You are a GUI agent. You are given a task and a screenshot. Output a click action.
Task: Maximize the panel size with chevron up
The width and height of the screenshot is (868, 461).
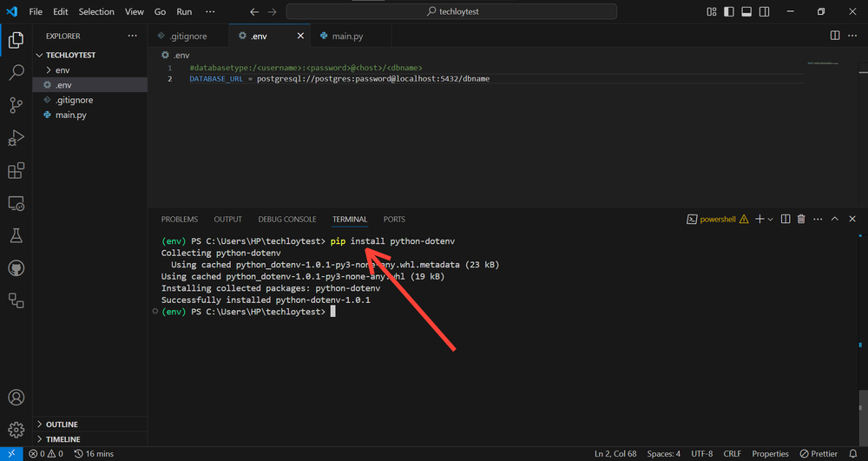click(x=835, y=220)
